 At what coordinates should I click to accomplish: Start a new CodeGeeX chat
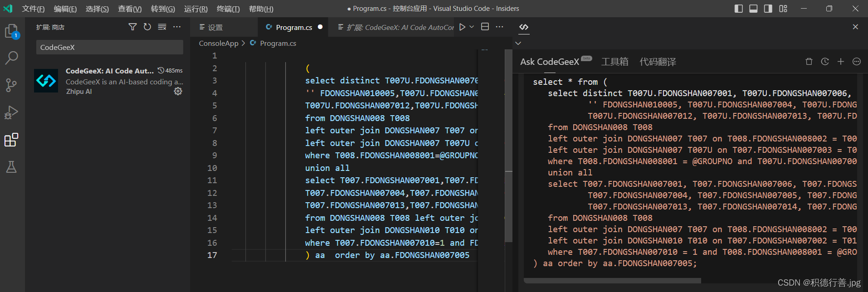(841, 62)
